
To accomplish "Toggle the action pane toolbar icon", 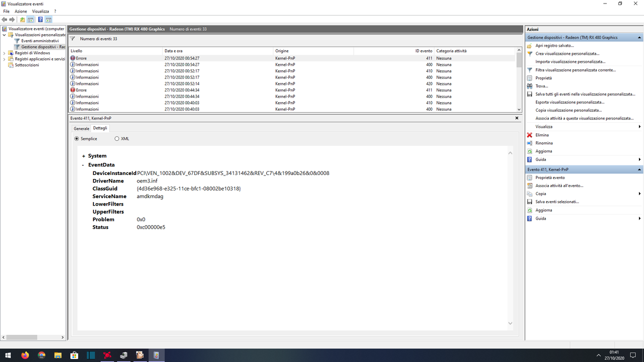I will [49, 20].
